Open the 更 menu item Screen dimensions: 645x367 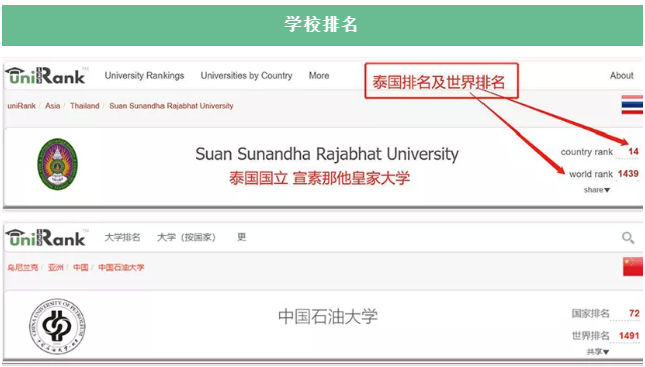pyautogui.click(x=241, y=237)
